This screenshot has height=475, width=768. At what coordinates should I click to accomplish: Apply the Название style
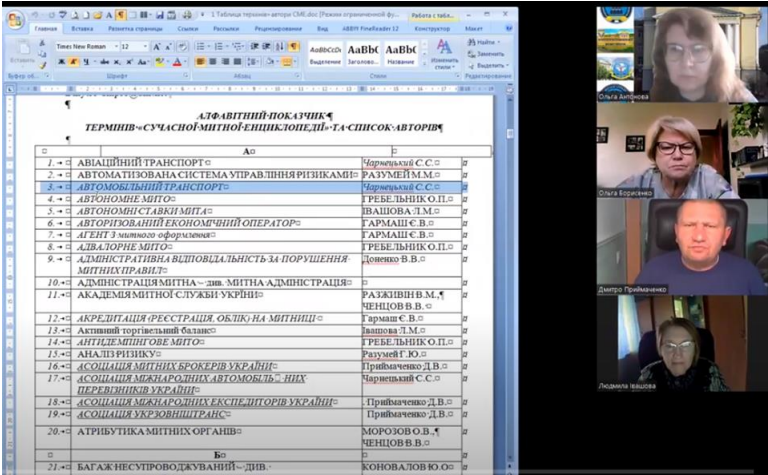tap(401, 54)
